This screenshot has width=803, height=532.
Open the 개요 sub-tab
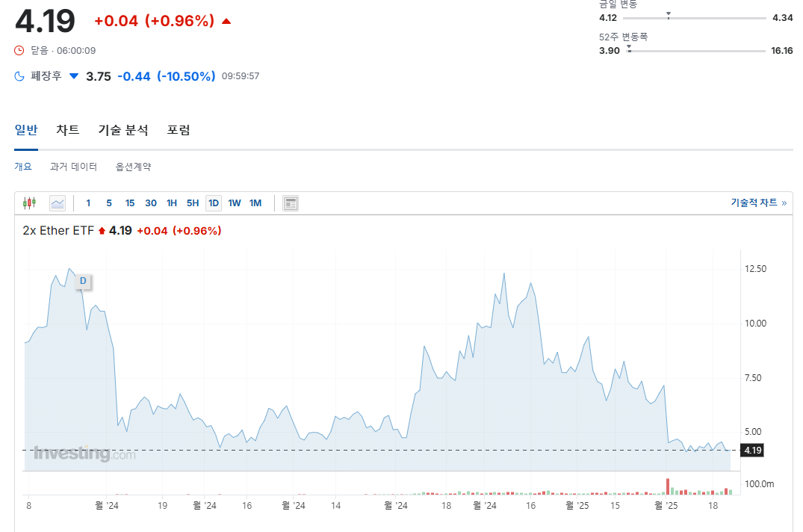tap(23, 167)
